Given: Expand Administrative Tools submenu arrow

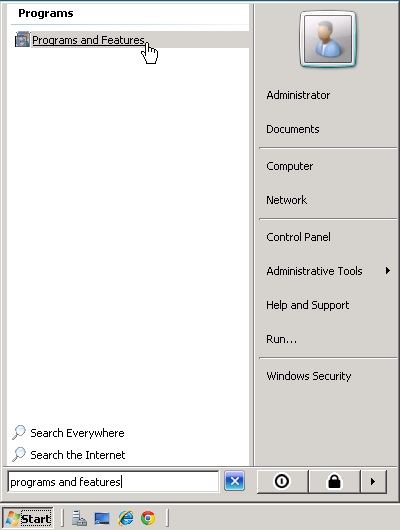Looking at the screenshot, I should (388, 270).
